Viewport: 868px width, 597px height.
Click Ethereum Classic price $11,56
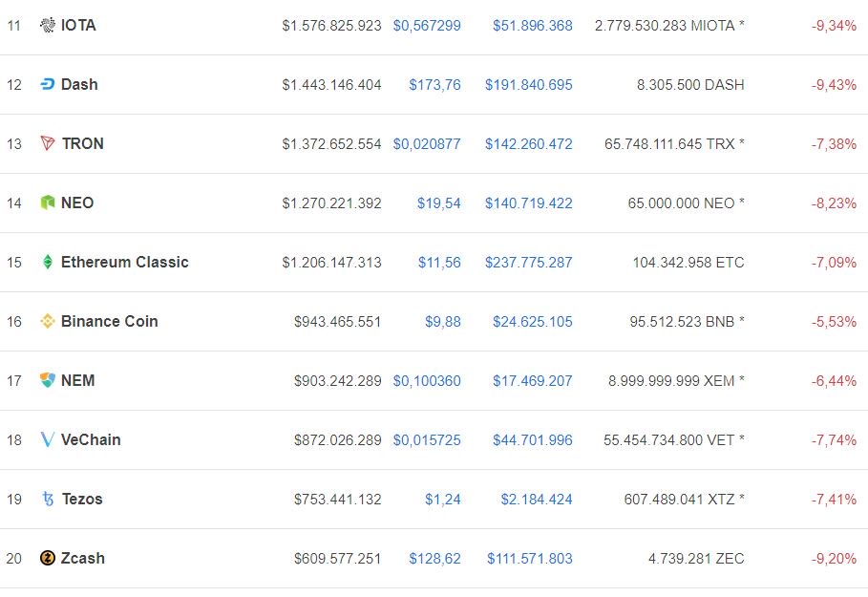pos(439,263)
